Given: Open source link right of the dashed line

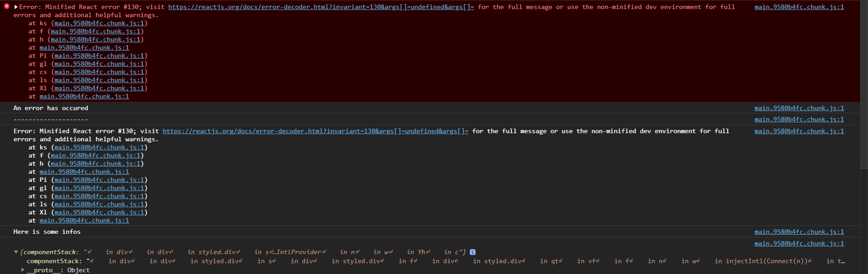Looking at the screenshot, I should [799, 119].
